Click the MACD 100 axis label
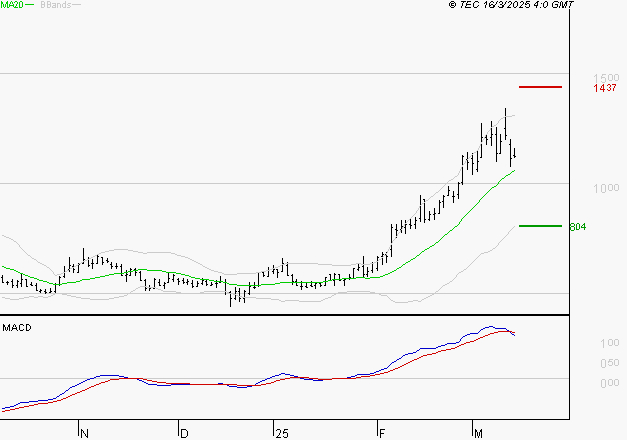 610,343
